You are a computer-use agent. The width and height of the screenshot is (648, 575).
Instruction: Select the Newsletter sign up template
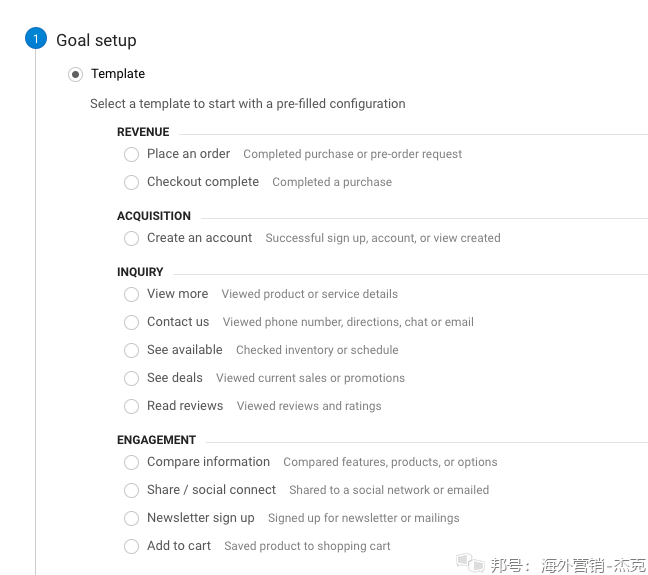(131, 519)
